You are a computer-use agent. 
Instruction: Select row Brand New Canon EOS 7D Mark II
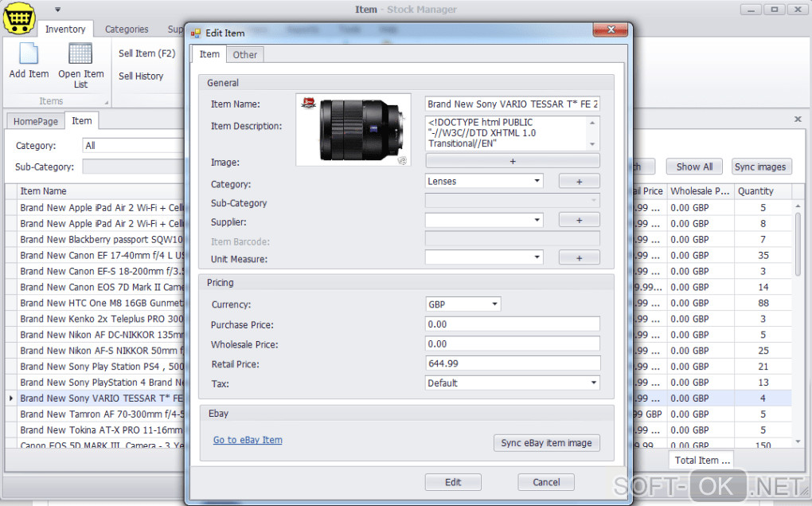pyautogui.click(x=102, y=287)
